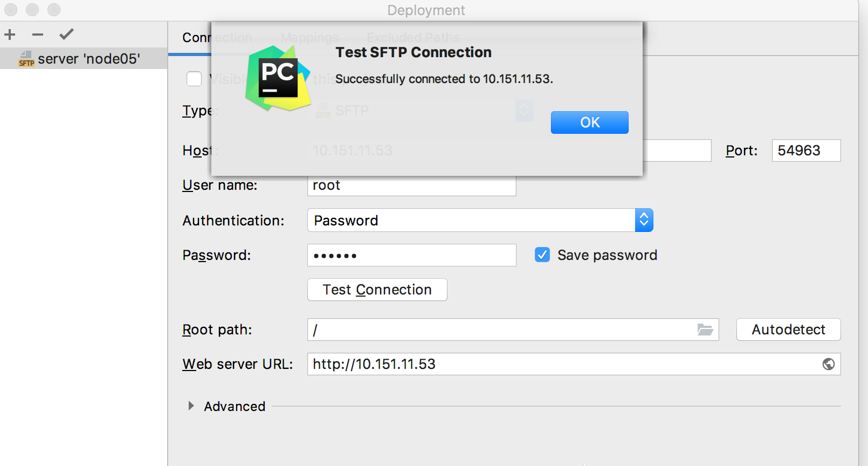Click into the Port field
The height and width of the screenshot is (466, 868).
(x=805, y=150)
